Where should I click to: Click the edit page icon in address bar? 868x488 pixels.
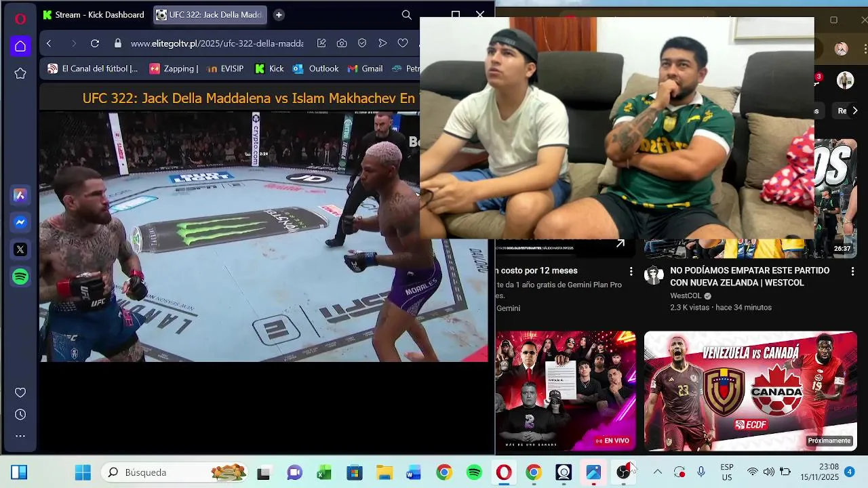tap(321, 43)
